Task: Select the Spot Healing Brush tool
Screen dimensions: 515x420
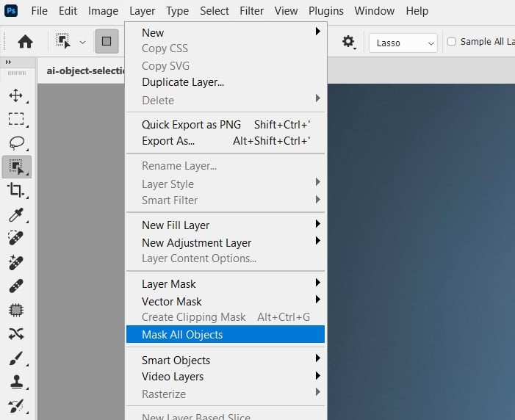Action: 15,238
